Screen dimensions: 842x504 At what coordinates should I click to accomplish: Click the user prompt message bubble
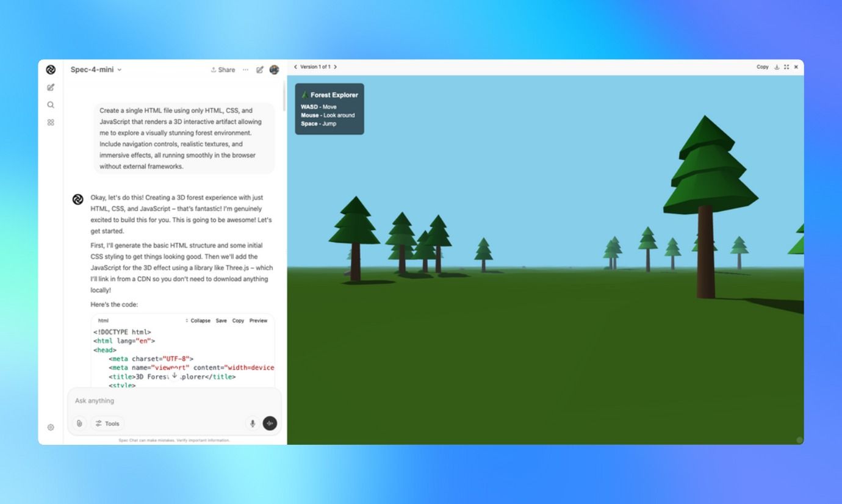(184, 139)
